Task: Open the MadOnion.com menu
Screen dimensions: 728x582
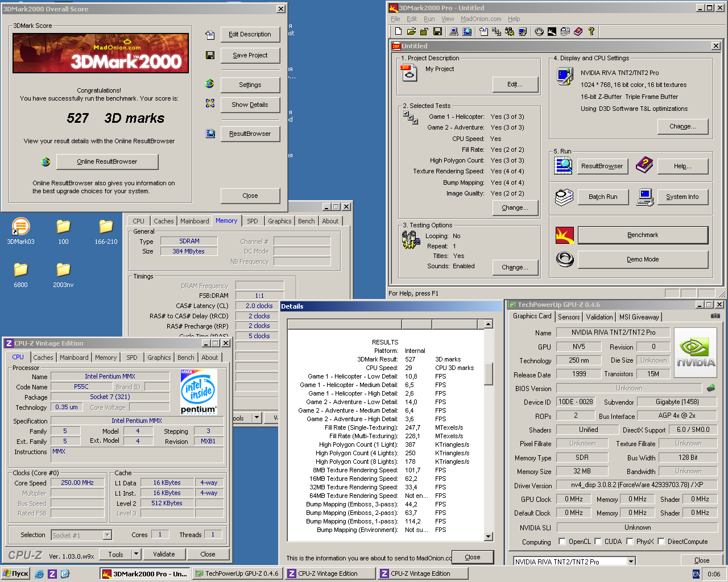Action: click(x=481, y=19)
